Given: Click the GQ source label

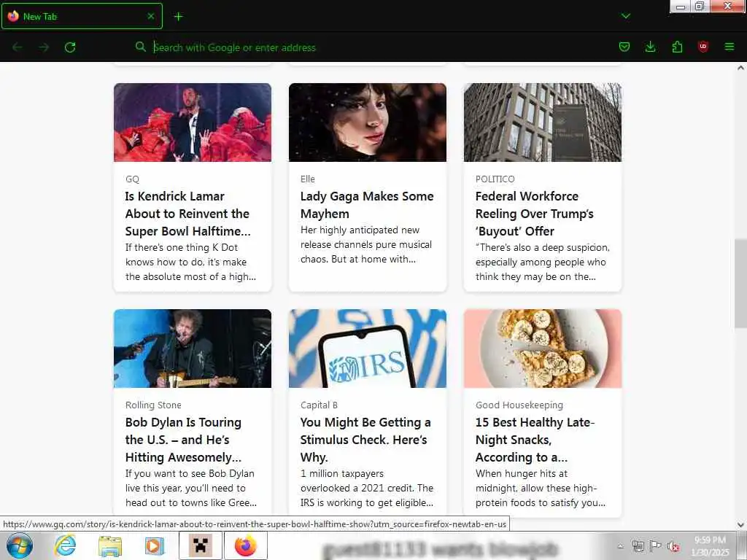Looking at the screenshot, I should pos(133,179).
